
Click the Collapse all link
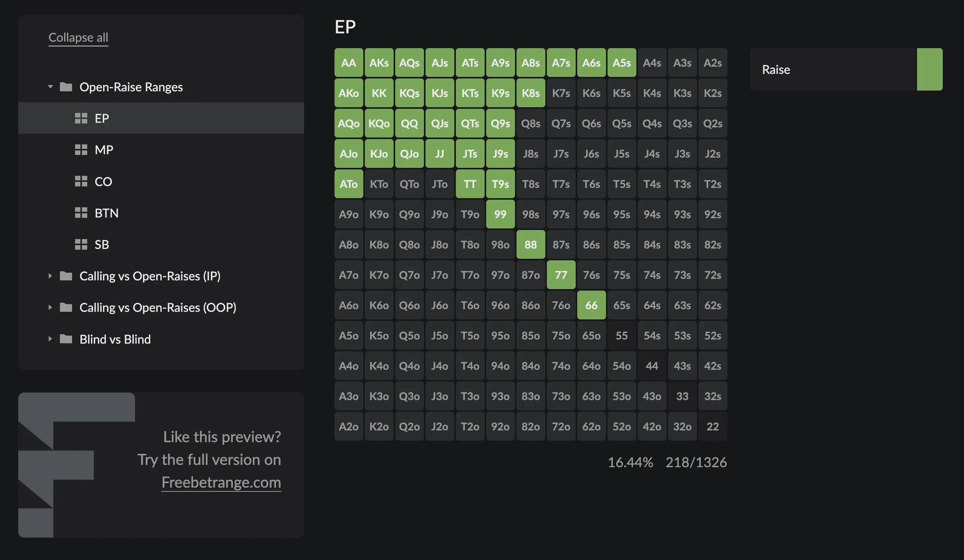point(78,38)
